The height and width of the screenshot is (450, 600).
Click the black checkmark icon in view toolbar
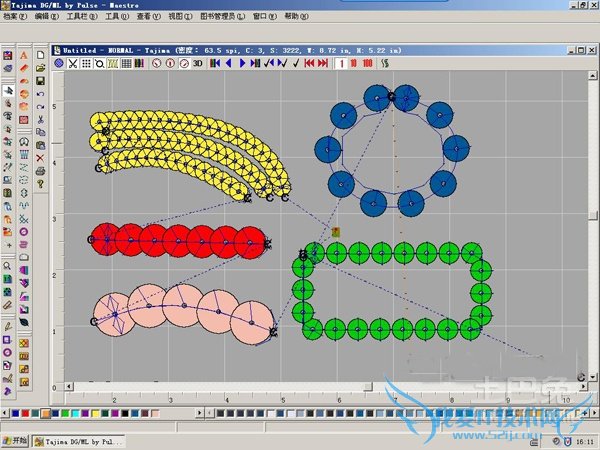pyautogui.click(x=296, y=63)
